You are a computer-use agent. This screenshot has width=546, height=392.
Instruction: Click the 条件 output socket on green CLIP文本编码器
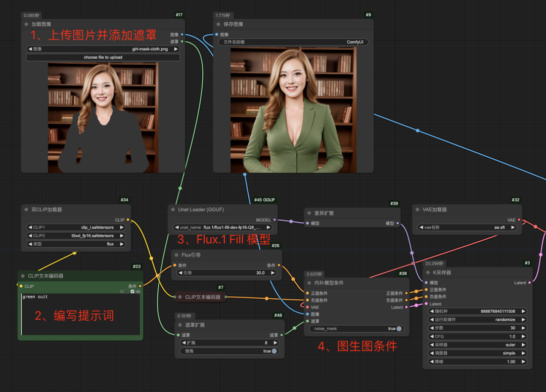140,286
